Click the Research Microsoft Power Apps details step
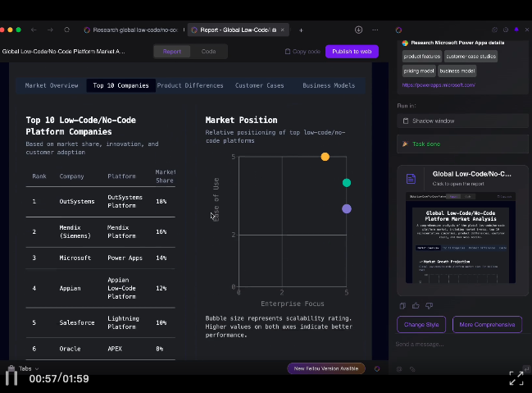 click(x=457, y=43)
